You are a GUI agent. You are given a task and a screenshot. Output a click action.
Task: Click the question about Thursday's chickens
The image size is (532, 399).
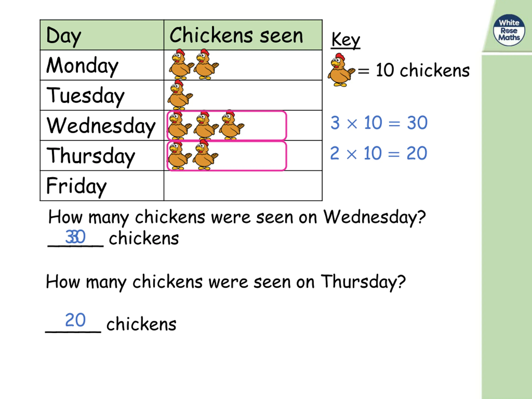[x=226, y=282]
